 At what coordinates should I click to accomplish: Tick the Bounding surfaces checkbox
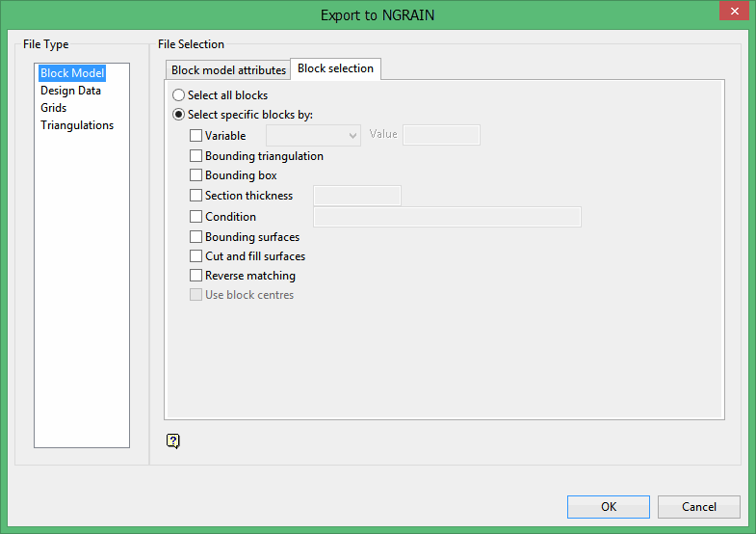(x=196, y=237)
